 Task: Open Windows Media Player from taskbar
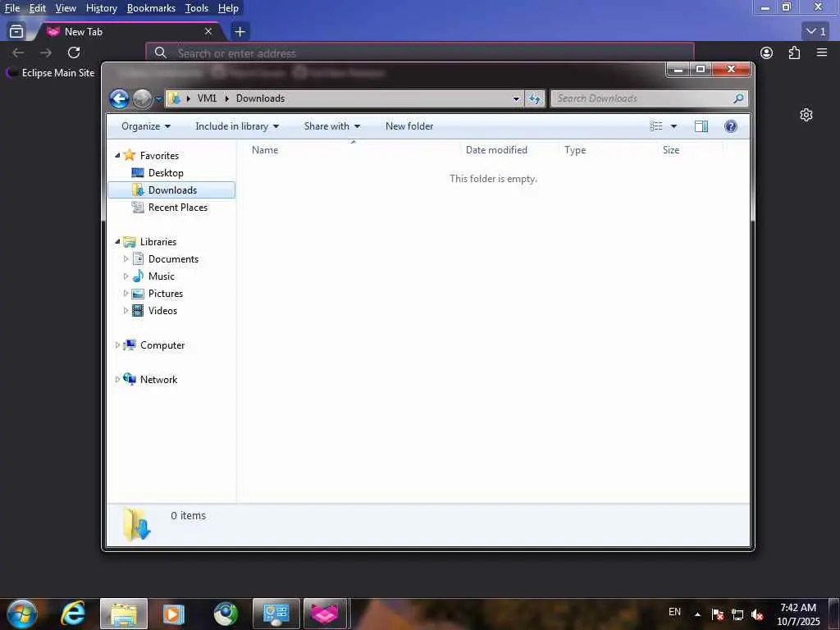click(x=173, y=614)
